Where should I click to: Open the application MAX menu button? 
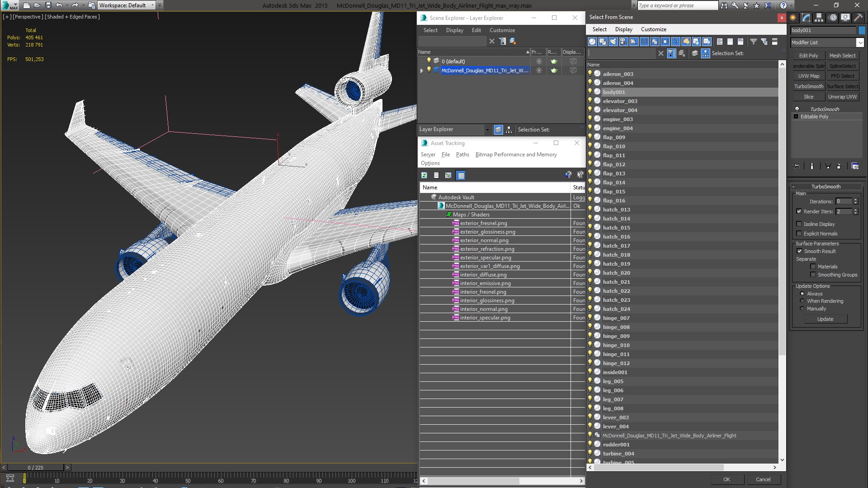10,5
